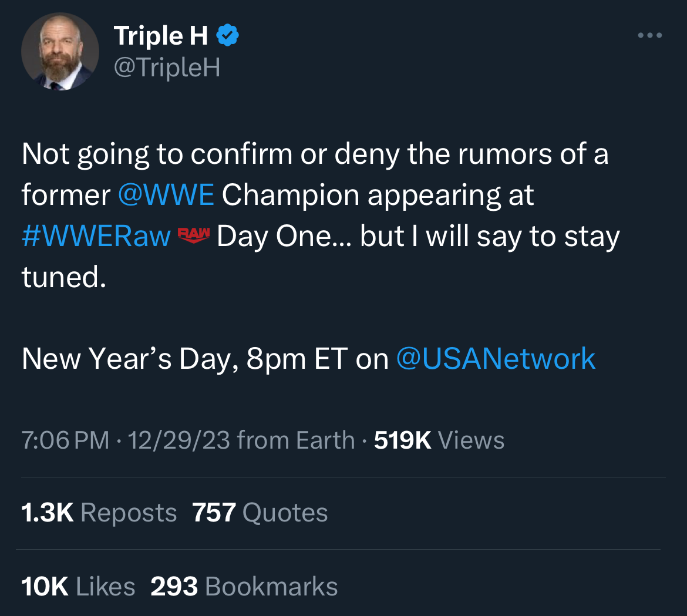Follow the #WWERaw hashtag link
687x616 pixels.
96,236
